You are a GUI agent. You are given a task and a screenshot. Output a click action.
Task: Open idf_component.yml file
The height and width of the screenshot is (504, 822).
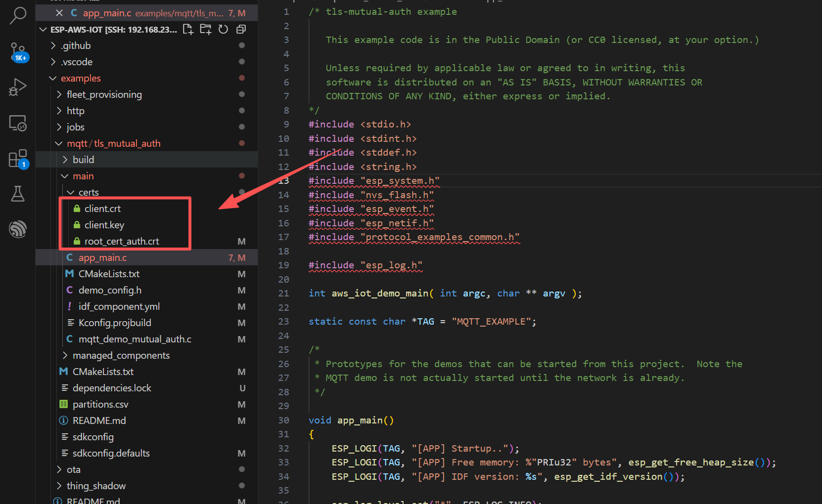coord(146,306)
